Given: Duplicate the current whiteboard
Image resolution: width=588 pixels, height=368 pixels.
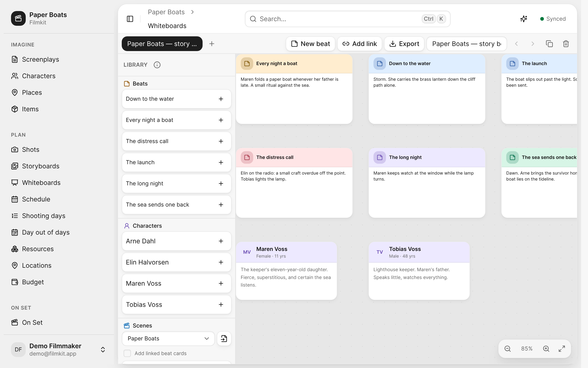Looking at the screenshot, I should (x=549, y=43).
